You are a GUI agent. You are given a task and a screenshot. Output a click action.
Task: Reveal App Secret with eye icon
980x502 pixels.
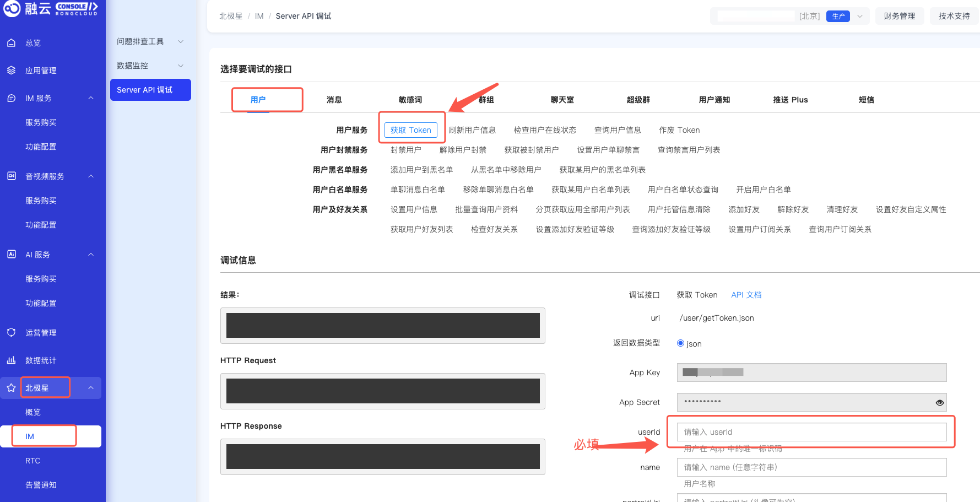point(940,403)
